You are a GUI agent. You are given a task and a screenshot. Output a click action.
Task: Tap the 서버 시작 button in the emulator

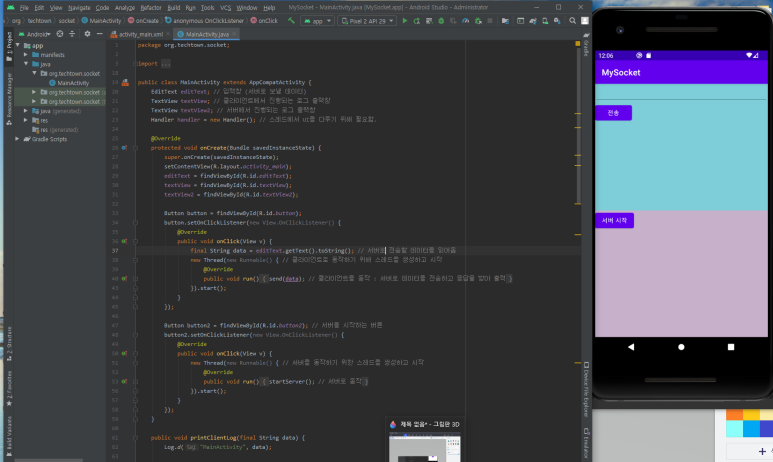614,220
